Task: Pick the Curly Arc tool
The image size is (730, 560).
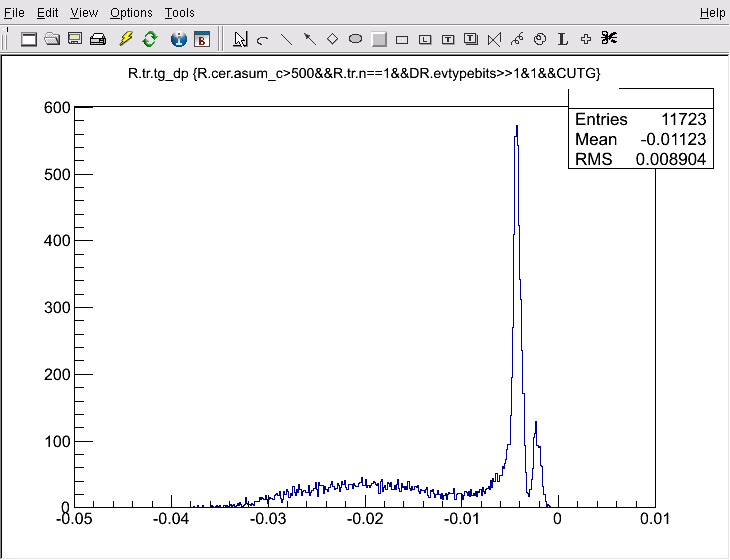Action: (x=540, y=39)
